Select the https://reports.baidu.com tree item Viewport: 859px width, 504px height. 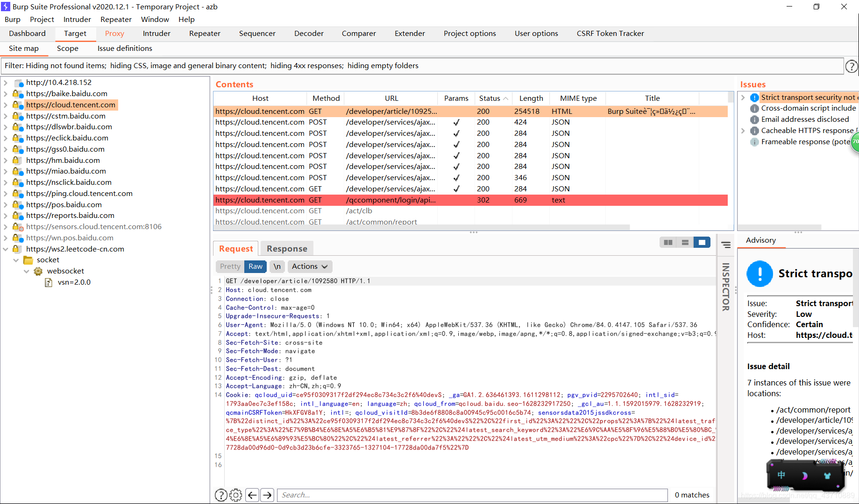[x=70, y=216]
